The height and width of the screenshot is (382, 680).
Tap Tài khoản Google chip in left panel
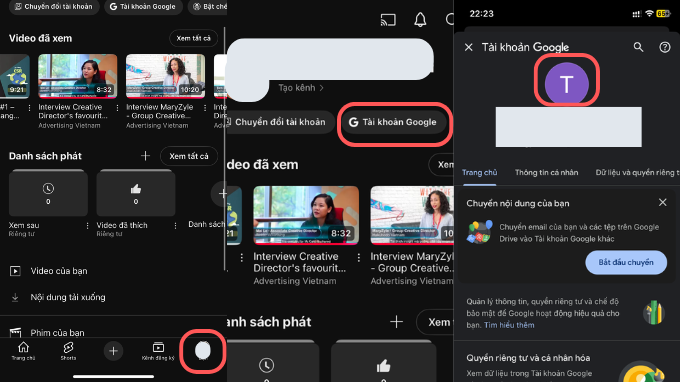coord(143,7)
